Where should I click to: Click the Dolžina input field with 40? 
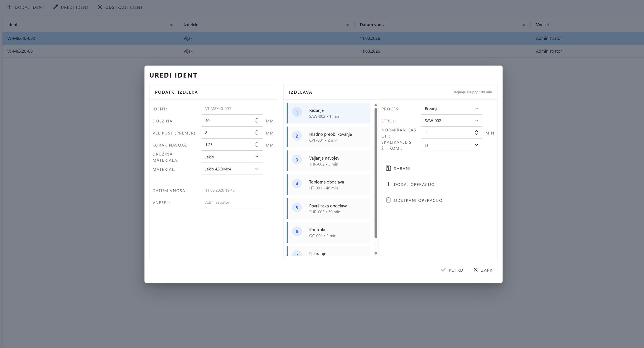click(232, 121)
